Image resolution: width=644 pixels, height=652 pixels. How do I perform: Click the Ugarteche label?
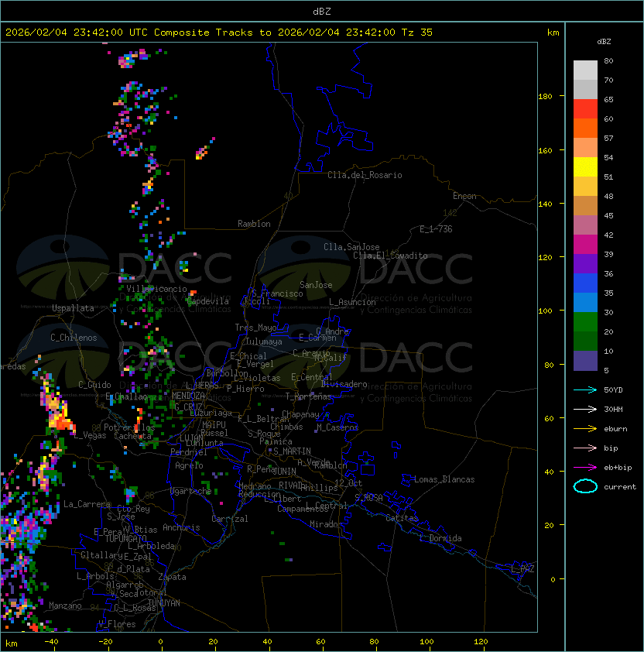(191, 491)
